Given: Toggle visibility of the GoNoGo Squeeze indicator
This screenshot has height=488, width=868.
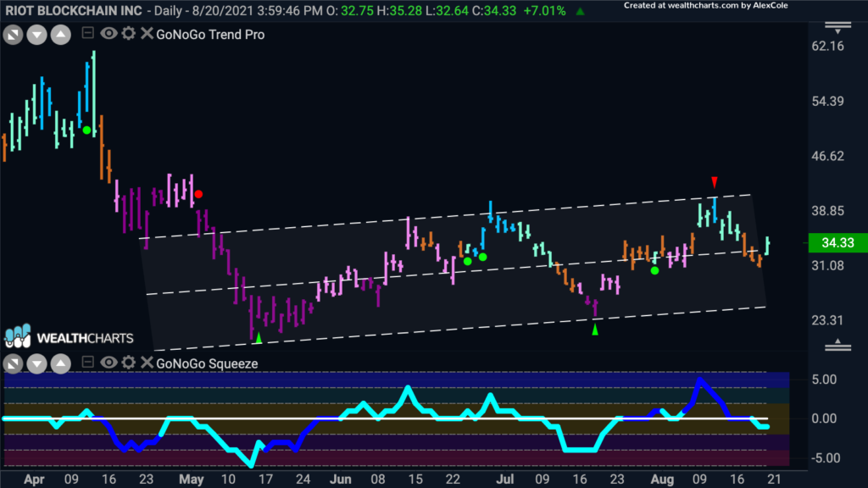Looking at the screenshot, I should [108, 363].
